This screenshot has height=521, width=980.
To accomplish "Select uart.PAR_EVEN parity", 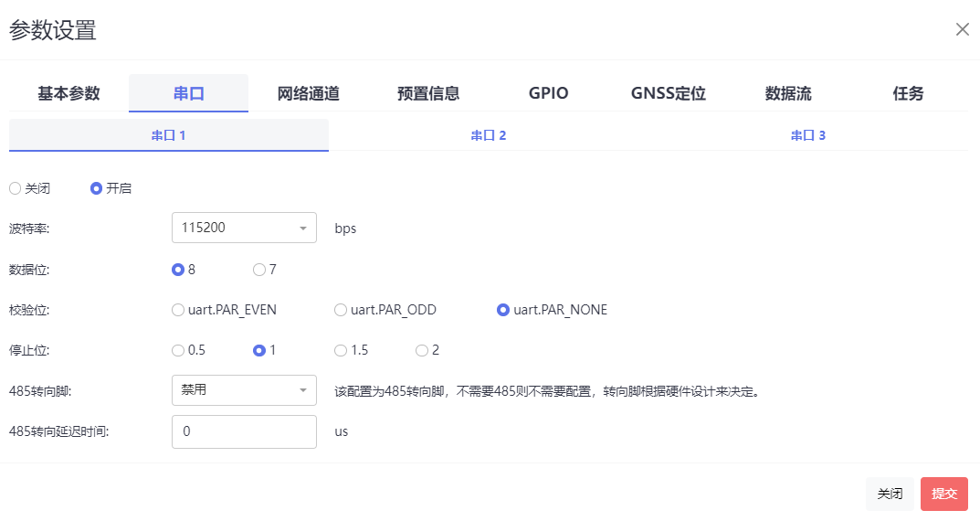I will pos(178,310).
